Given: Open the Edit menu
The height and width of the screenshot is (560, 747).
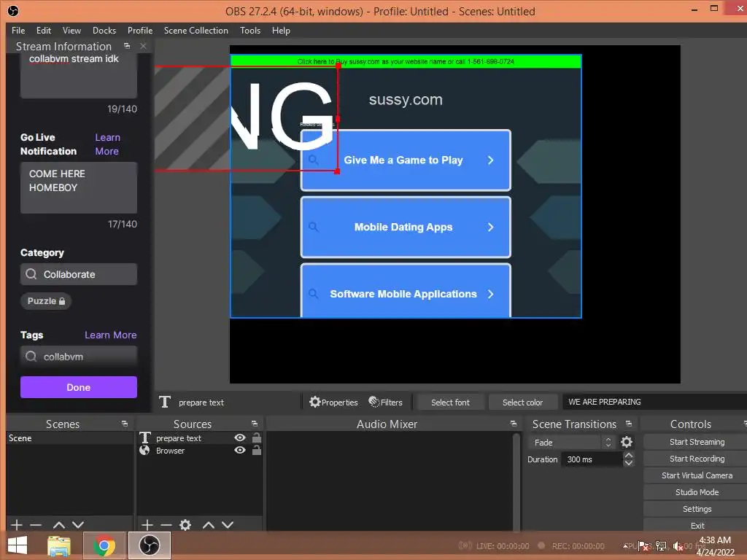Looking at the screenshot, I should [x=43, y=31].
